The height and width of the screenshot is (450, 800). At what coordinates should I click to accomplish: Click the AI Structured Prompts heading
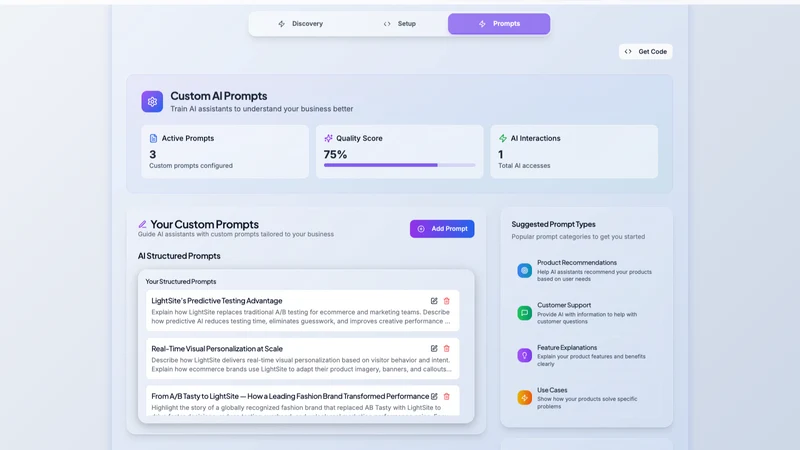pos(179,256)
